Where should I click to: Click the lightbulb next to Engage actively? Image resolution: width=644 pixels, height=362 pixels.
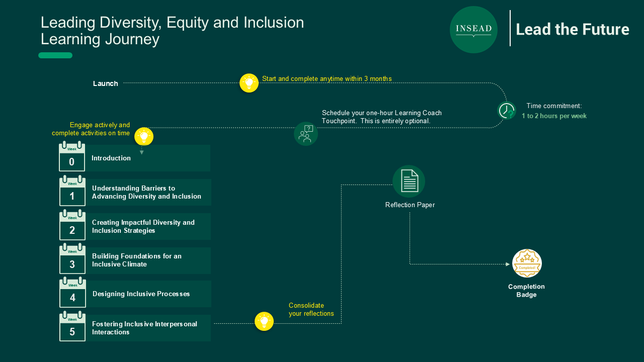(144, 136)
